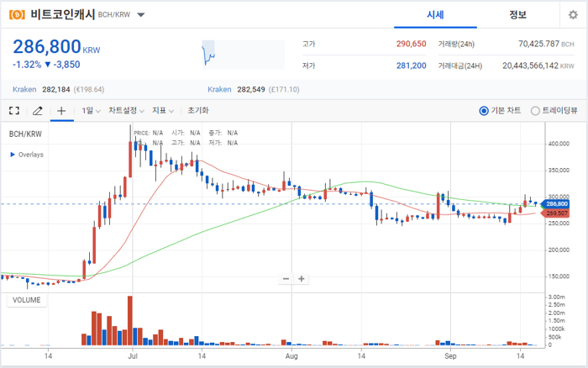Screen dimensions: 588x368
Task: Click the 150,000 price axis label
Action: tap(559, 276)
